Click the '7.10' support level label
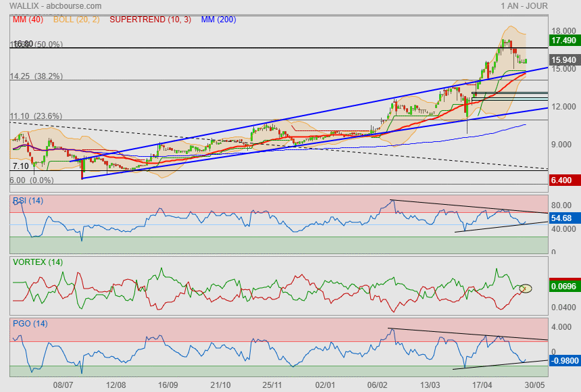Viewport: 581px width, 392px height. [x=21, y=166]
